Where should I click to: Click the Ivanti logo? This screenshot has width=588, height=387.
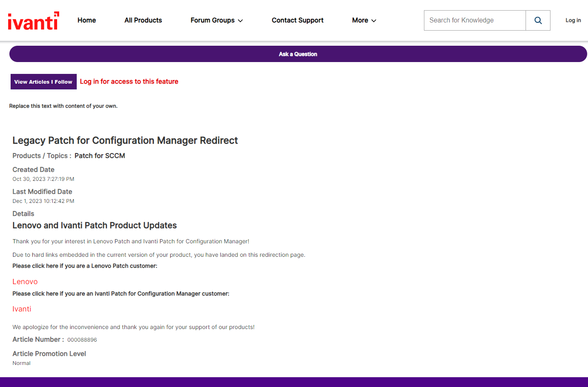pyautogui.click(x=33, y=20)
